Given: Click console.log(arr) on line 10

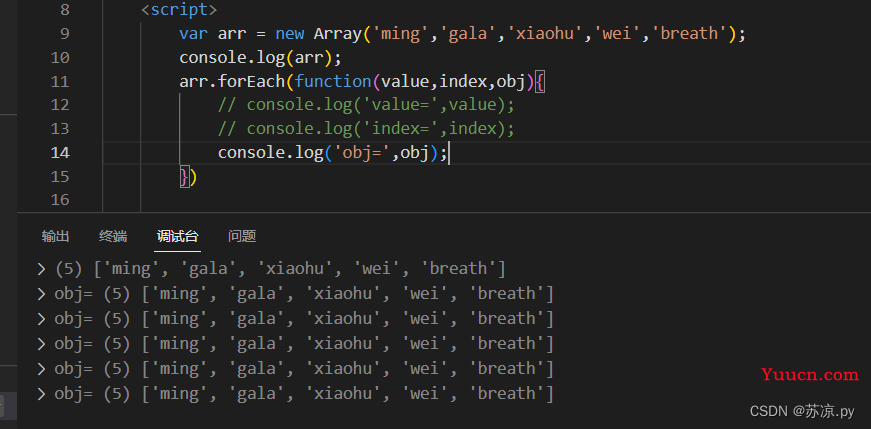Looking at the screenshot, I should (260, 58).
